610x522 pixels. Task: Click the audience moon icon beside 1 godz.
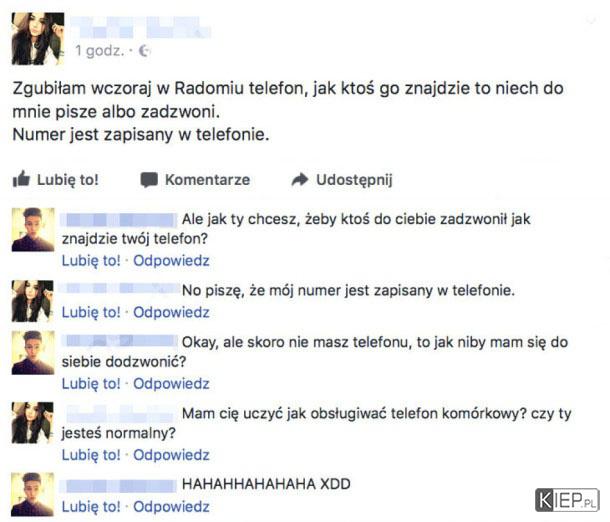click(x=144, y=51)
